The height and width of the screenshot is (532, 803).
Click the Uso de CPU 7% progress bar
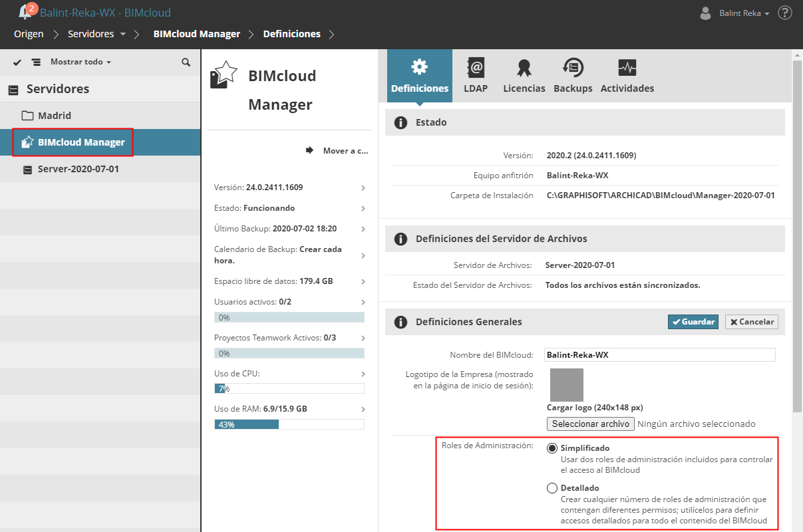289,388
